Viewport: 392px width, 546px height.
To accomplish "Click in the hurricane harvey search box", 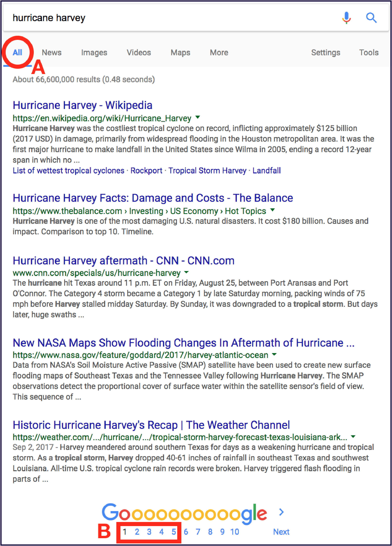I will point(168,18).
